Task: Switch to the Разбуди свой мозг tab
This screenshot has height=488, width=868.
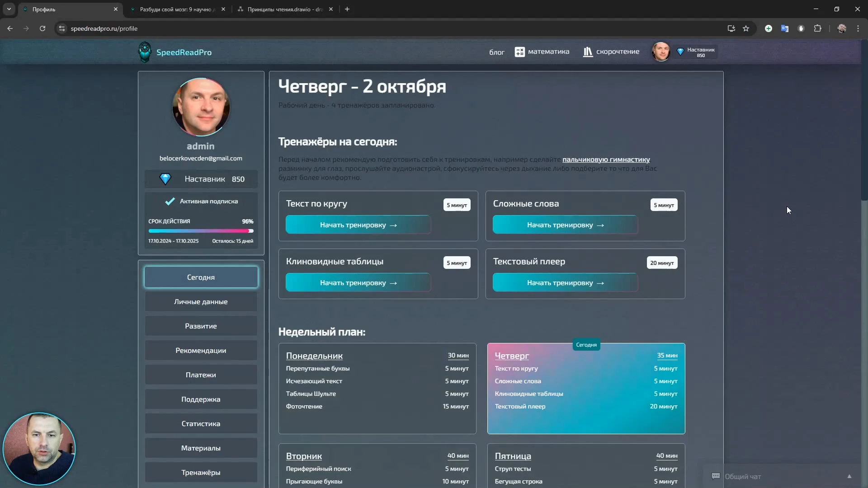Action: click(177, 9)
